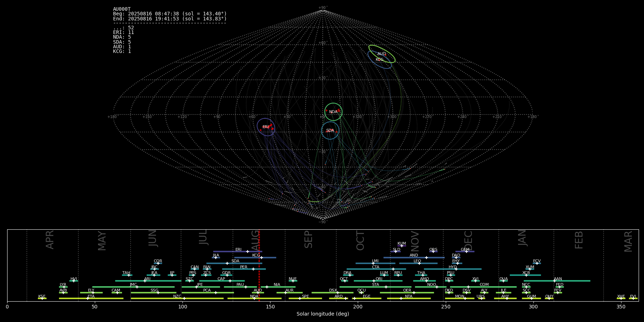Image resolution: width=644 pixels, height=322 pixels.
Task: Click the 'ERI: 11' count in legend
Action: coord(123,33)
